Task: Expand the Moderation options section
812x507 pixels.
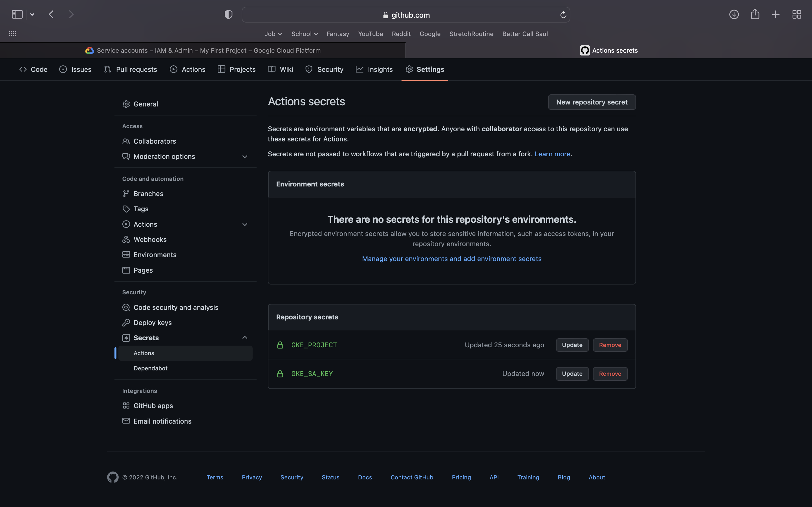Action: click(x=245, y=157)
